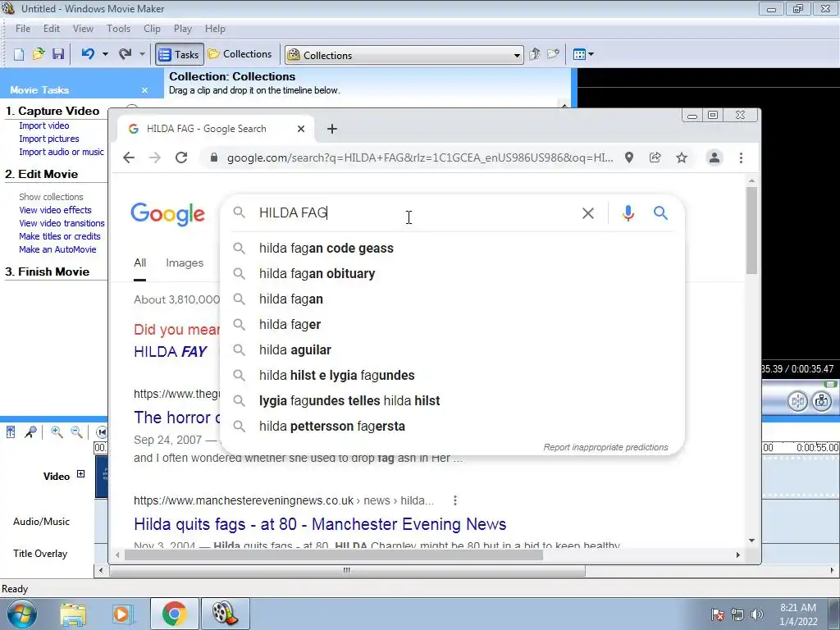
Task: Open the undo history dropdown arrow
Action: pos(105,54)
